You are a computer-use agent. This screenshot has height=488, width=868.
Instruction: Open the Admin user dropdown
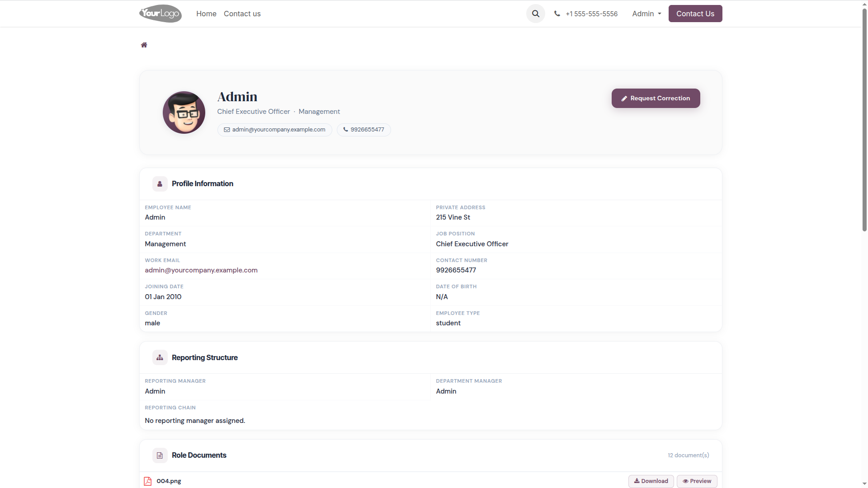[646, 14]
